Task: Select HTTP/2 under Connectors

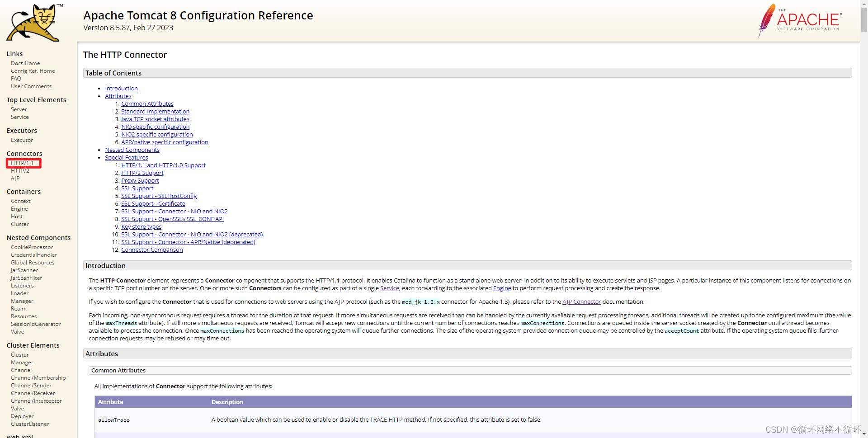Action: [x=20, y=171]
